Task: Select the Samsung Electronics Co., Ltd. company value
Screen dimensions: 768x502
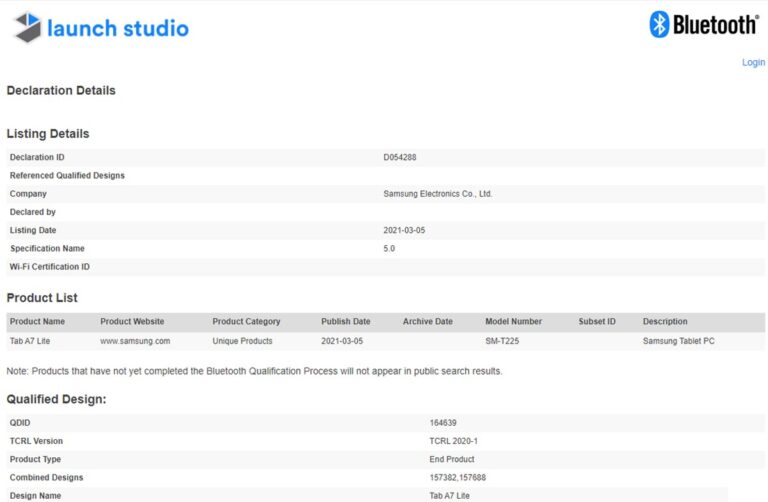Action: (437, 194)
